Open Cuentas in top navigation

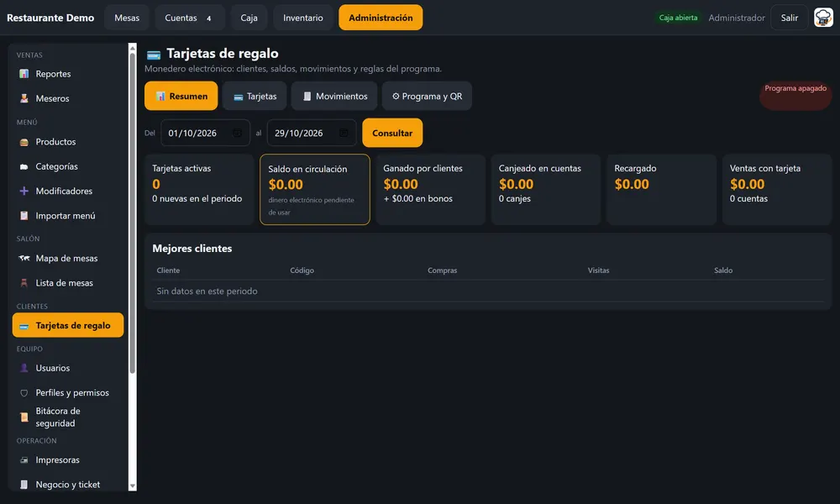click(x=190, y=18)
